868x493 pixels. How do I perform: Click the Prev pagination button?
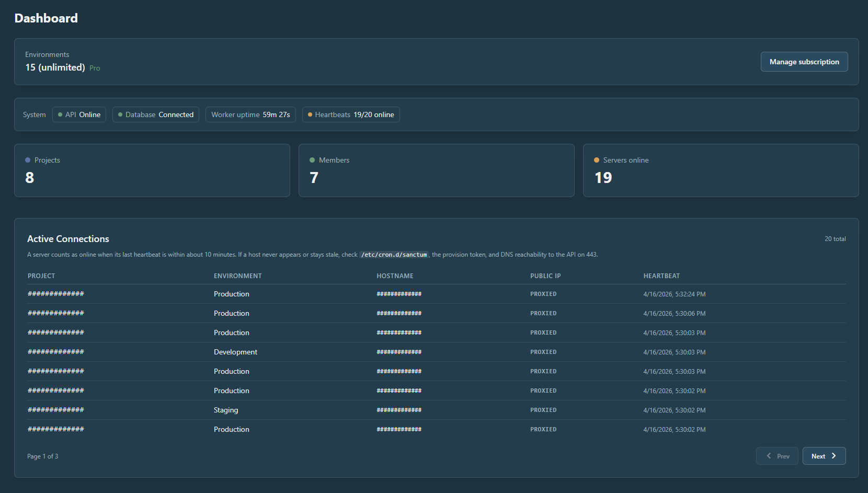click(777, 456)
